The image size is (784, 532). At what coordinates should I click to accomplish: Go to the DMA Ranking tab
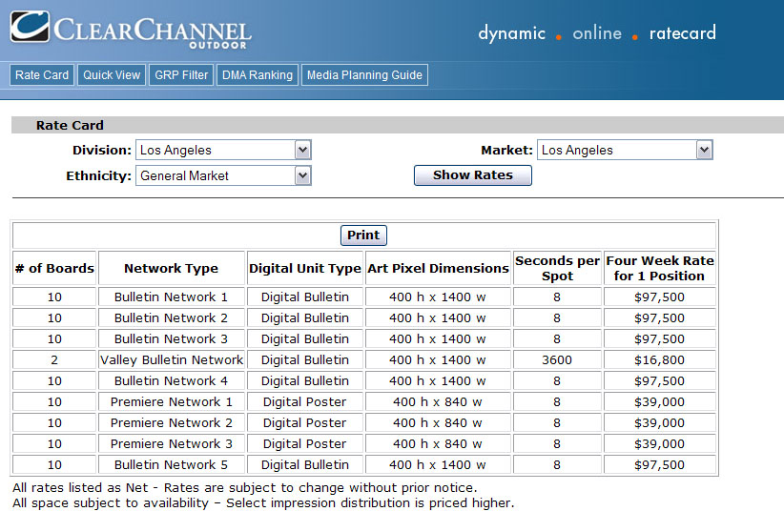258,75
